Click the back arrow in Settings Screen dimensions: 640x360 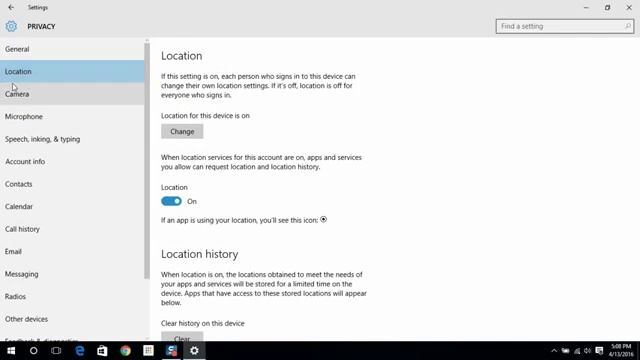tap(11, 7)
